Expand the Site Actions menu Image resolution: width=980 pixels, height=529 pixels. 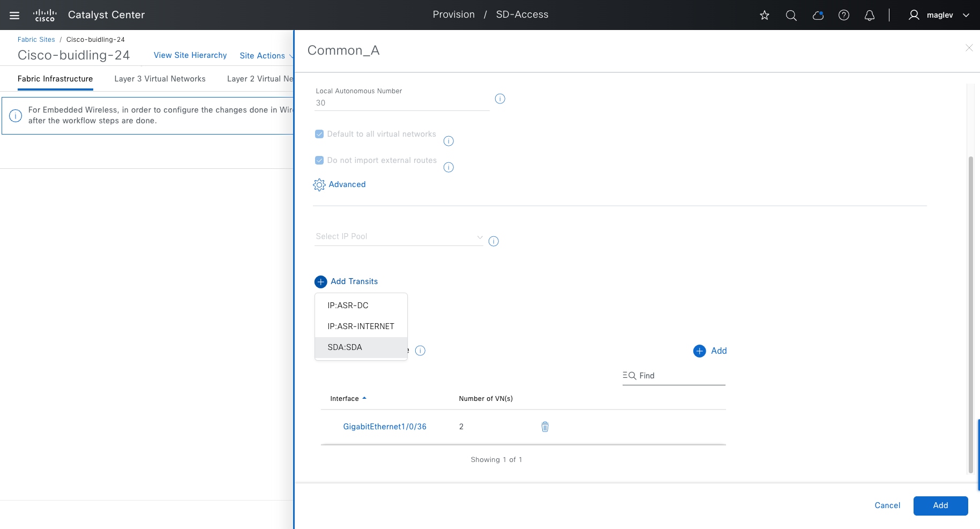(266, 56)
